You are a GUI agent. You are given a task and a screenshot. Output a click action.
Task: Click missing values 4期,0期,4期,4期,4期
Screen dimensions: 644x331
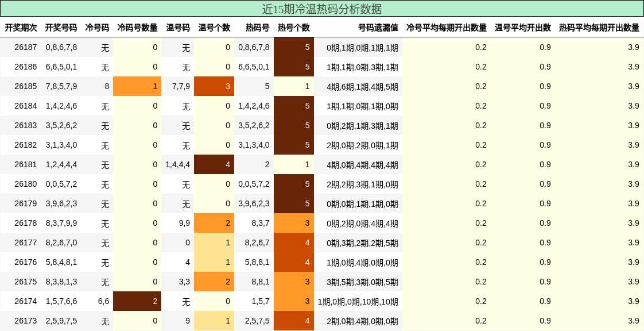tap(362, 165)
